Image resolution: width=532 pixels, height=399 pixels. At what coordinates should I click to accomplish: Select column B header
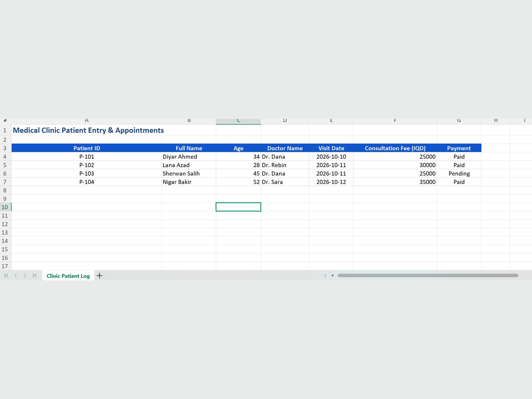pyautogui.click(x=189, y=121)
